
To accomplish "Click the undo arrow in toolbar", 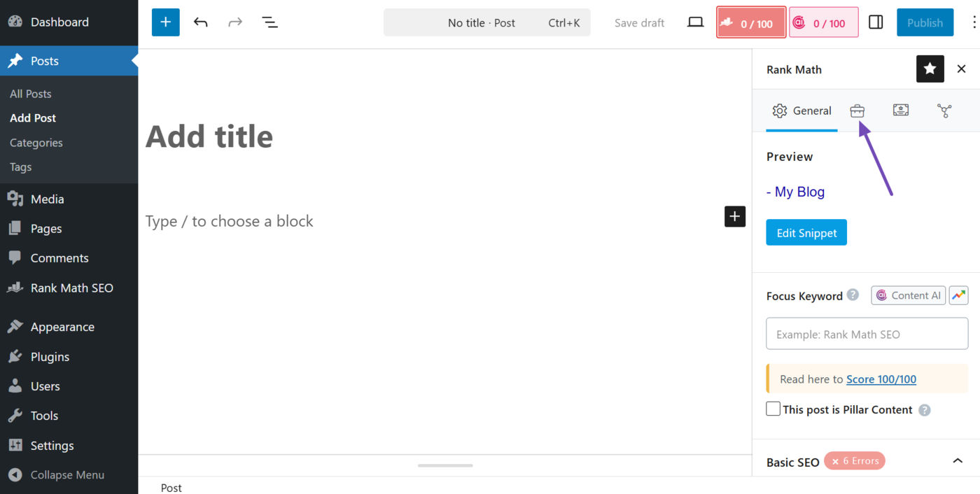I will 201,22.
